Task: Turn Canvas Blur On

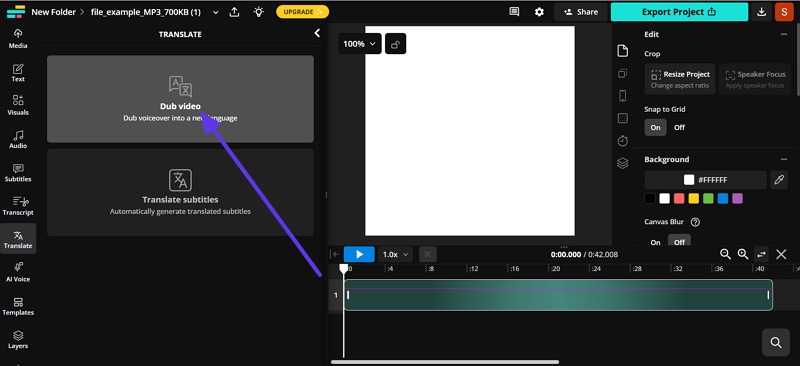Action: 656,242
